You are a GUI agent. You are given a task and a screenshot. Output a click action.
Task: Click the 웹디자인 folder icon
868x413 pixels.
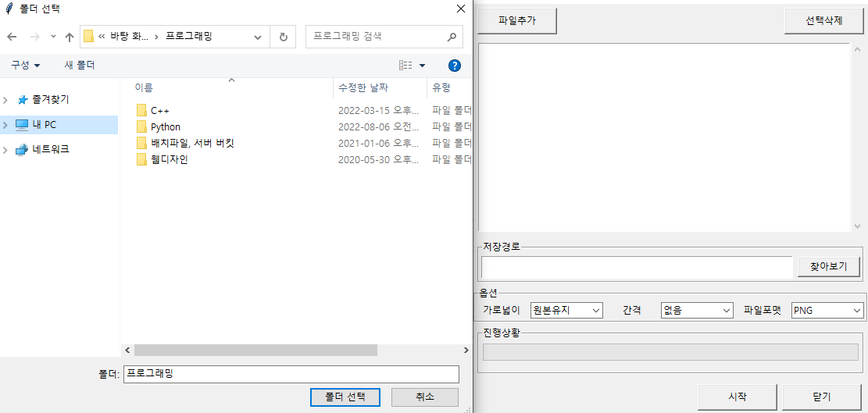point(141,160)
